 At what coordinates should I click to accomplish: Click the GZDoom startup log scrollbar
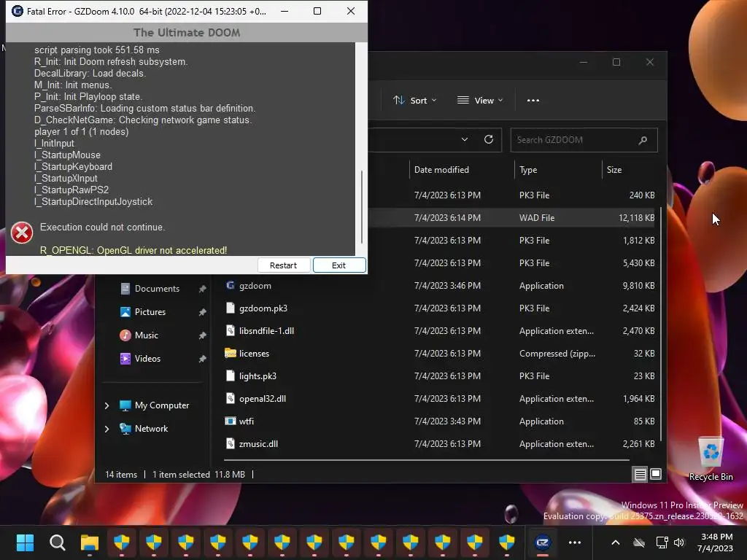coord(362,208)
